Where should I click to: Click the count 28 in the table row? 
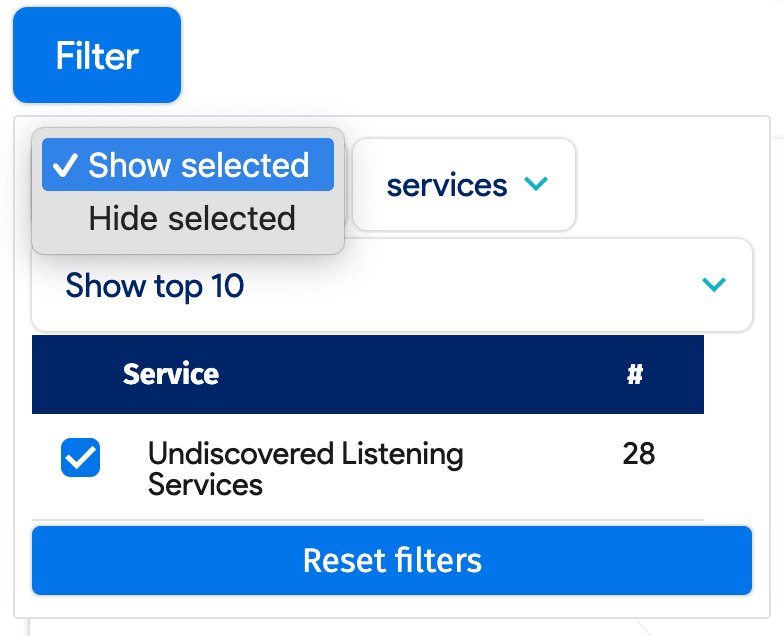638,454
